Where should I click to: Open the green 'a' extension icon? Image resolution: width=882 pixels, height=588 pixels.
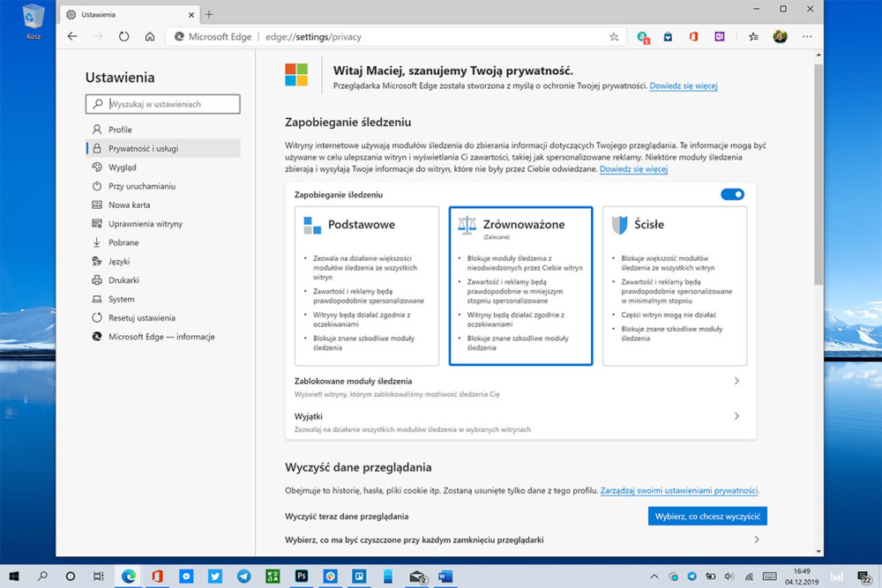643,37
